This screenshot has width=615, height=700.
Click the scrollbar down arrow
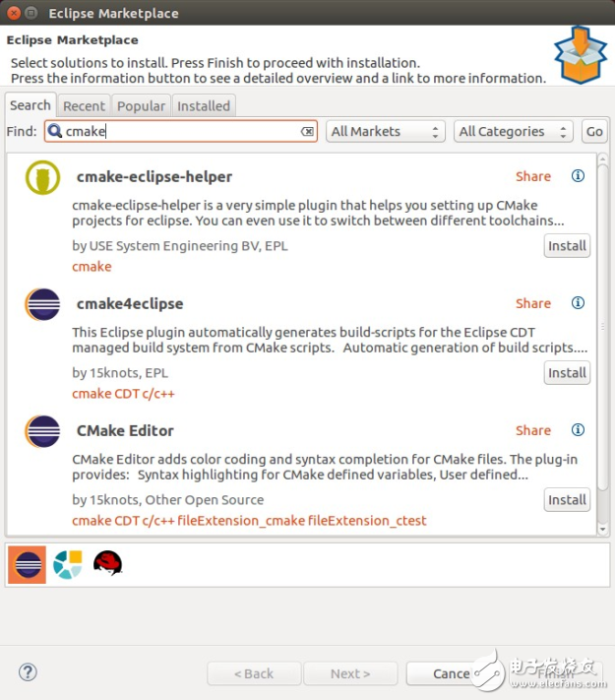pos(602,529)
